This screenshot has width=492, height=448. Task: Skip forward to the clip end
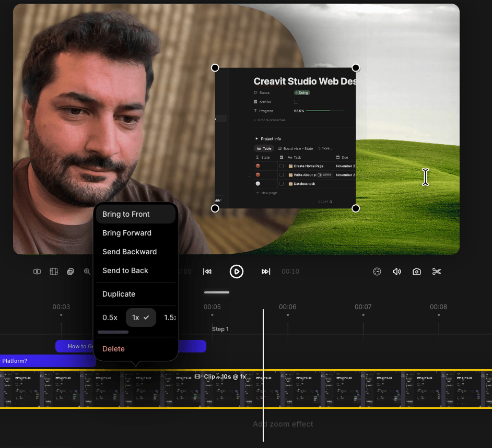[266, 272]
